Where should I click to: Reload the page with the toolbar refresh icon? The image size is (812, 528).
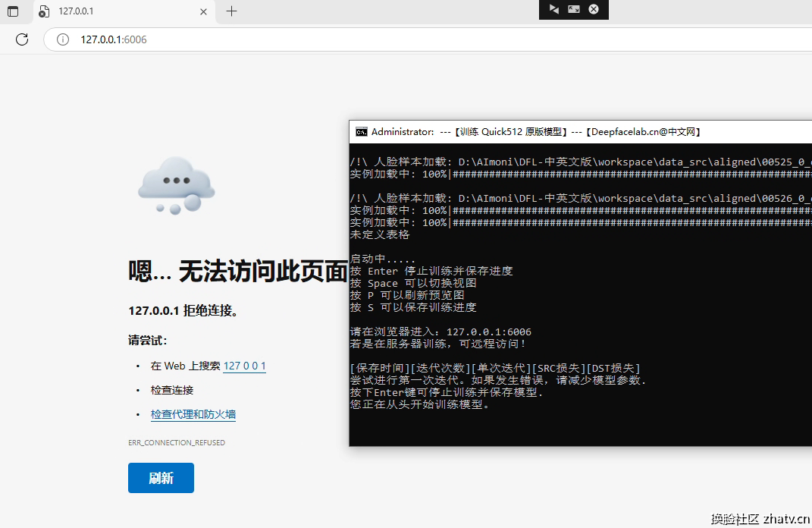[x=22, y=39]
